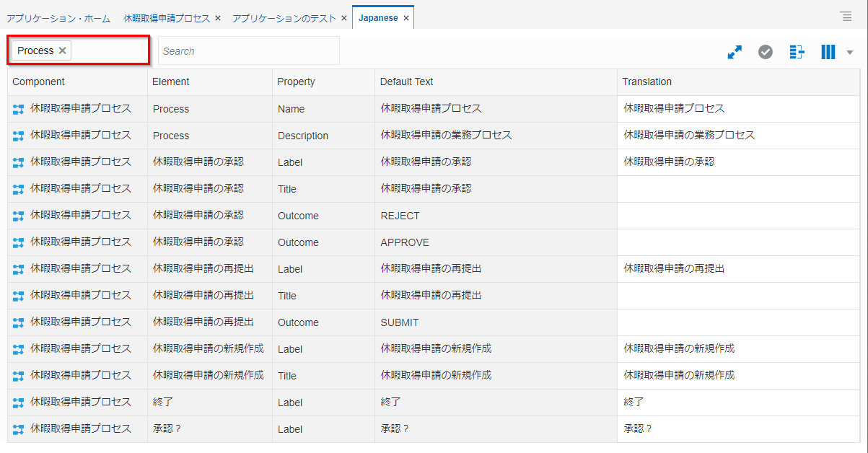Switch to 休暇取得申請プロセス tab
This screenshot has width=868, height=453.
point(167,18)
